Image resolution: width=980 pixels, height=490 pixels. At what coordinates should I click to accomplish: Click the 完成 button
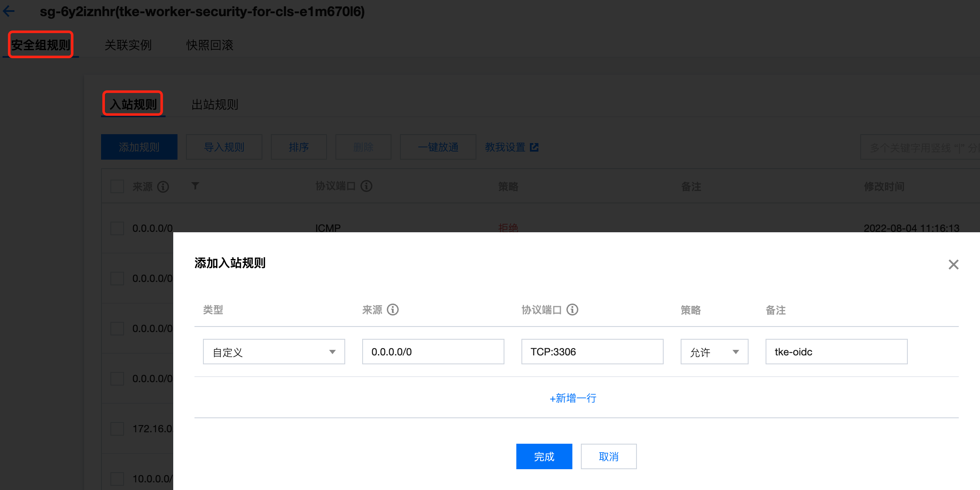544,456
